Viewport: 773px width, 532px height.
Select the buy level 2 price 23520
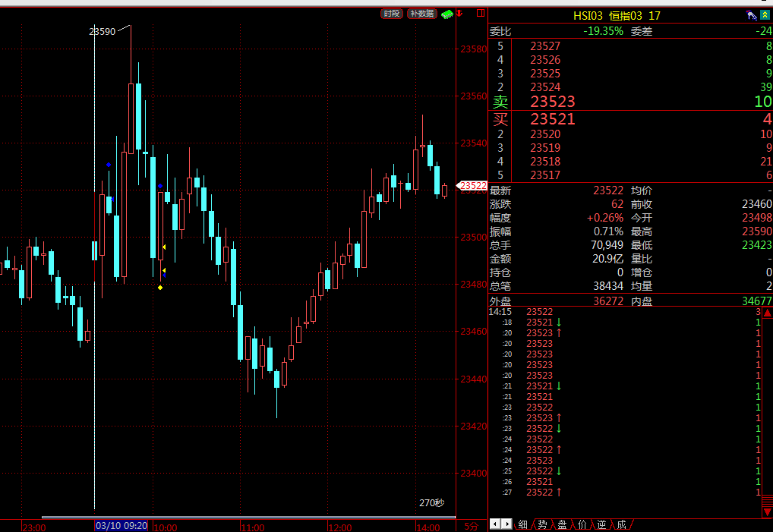[545, 134]
